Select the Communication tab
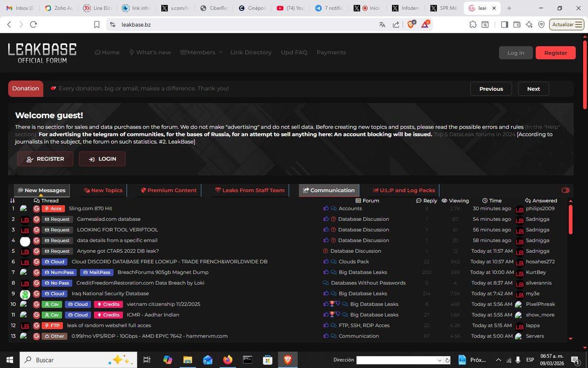The image size is (588, 368). [x=329, y=190]
